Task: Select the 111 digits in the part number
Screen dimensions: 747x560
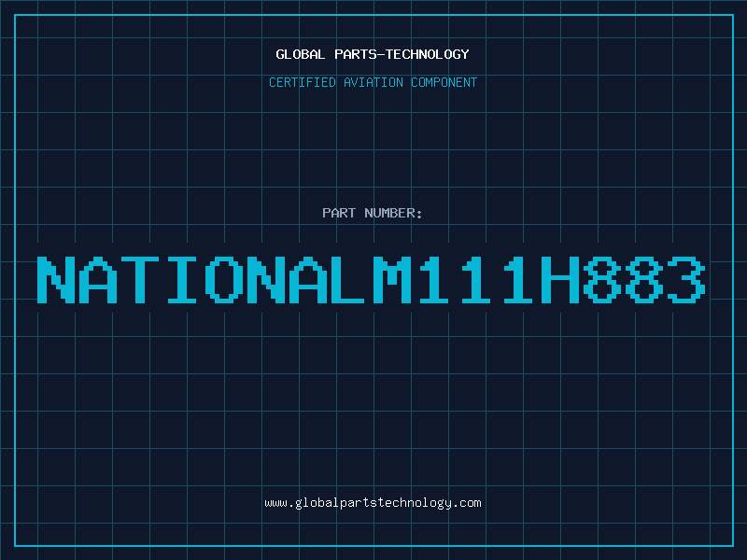Action: click(x=478, y=280)
